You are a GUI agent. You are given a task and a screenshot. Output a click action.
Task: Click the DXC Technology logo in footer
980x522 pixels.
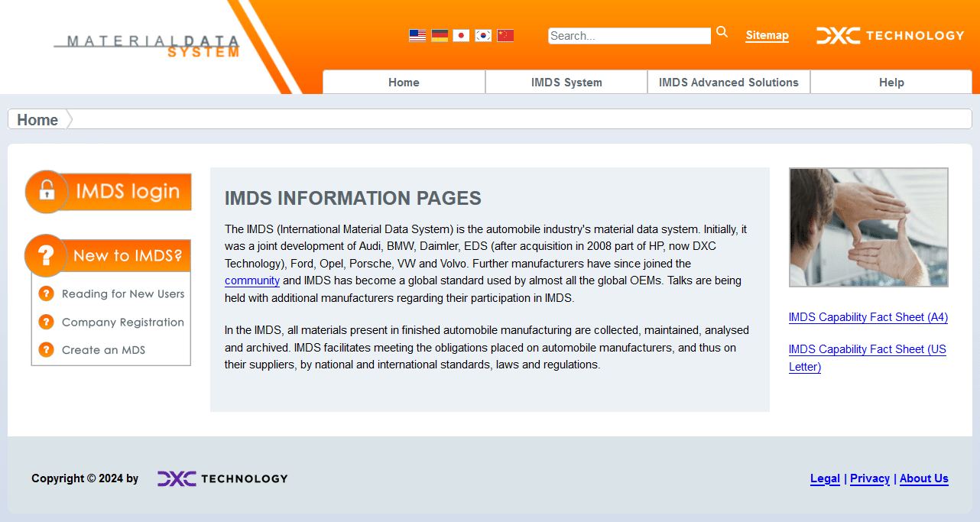tap(222, 478)
